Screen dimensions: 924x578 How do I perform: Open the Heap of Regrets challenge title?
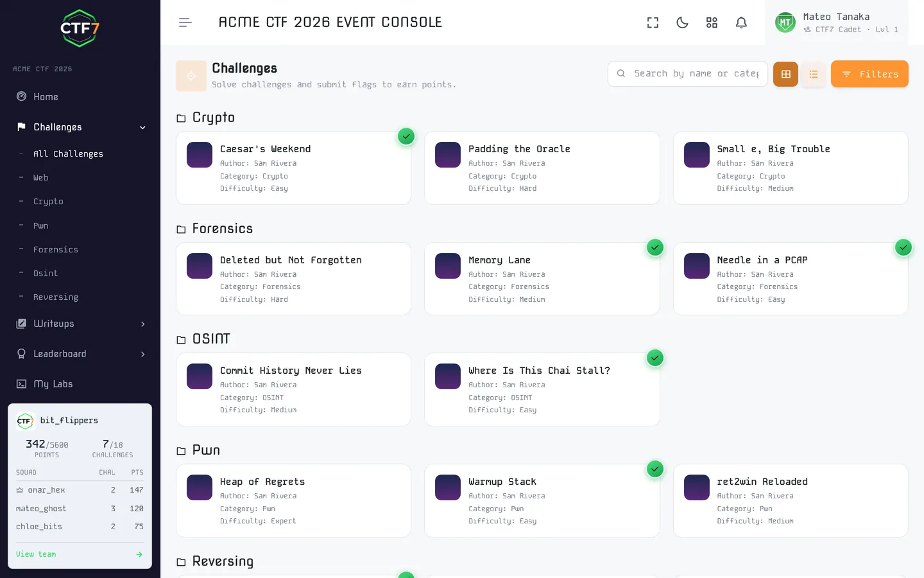262,482
